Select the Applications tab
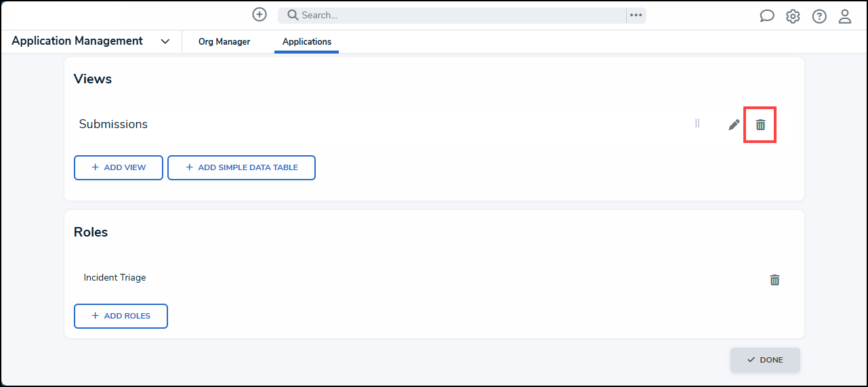The height and width of the screenshot is (387, 868). coord(307,41)
